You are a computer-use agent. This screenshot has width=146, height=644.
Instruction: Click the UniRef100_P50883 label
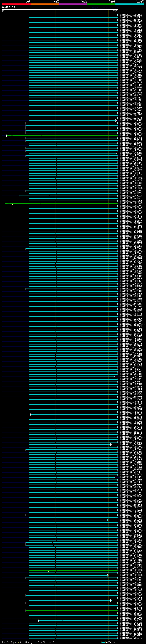(x=131, y=93)
